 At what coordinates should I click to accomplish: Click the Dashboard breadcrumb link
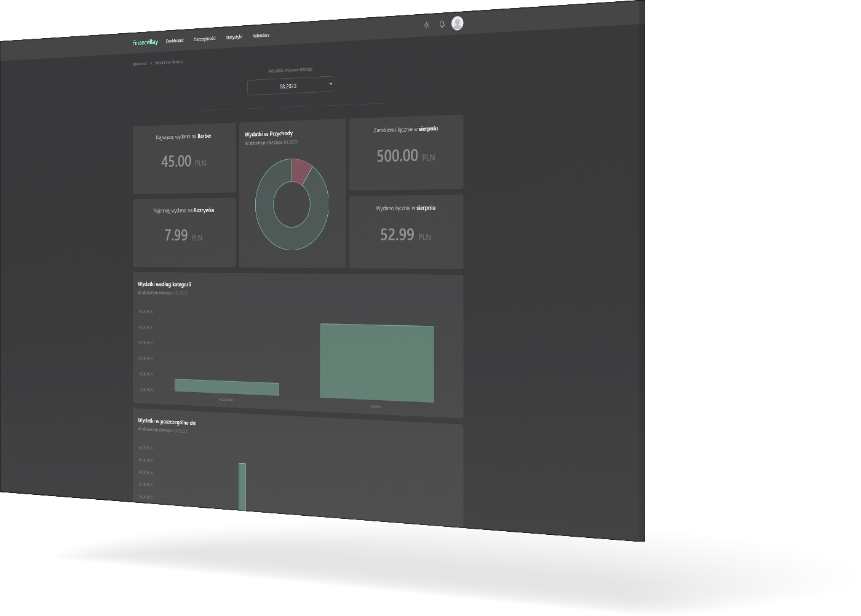[140, 64]
